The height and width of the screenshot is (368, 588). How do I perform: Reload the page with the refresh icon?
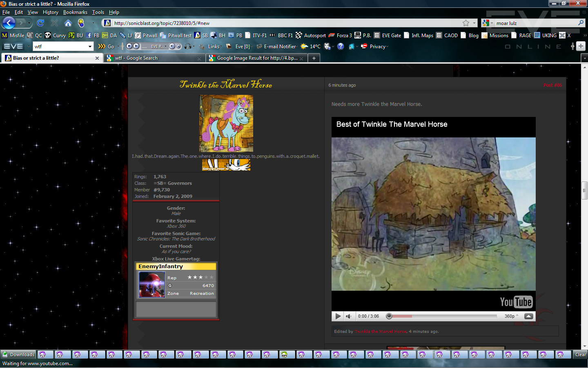[40, 23]
